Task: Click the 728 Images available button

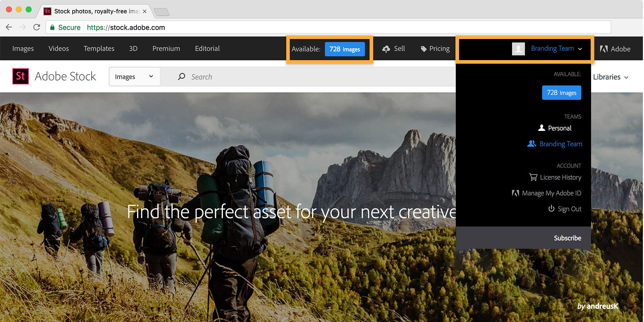Action: tap(345, 49)
